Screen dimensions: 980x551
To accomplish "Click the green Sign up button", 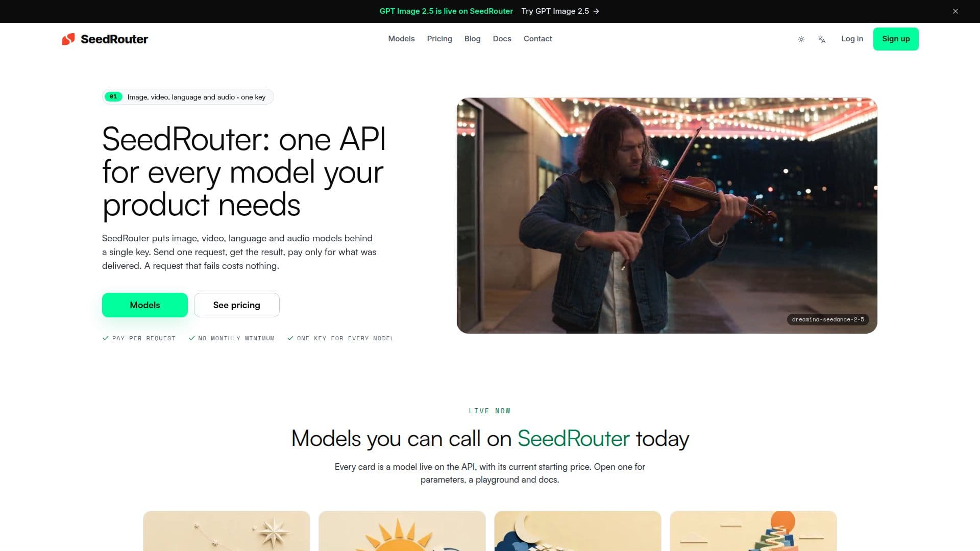I will 896,39.
